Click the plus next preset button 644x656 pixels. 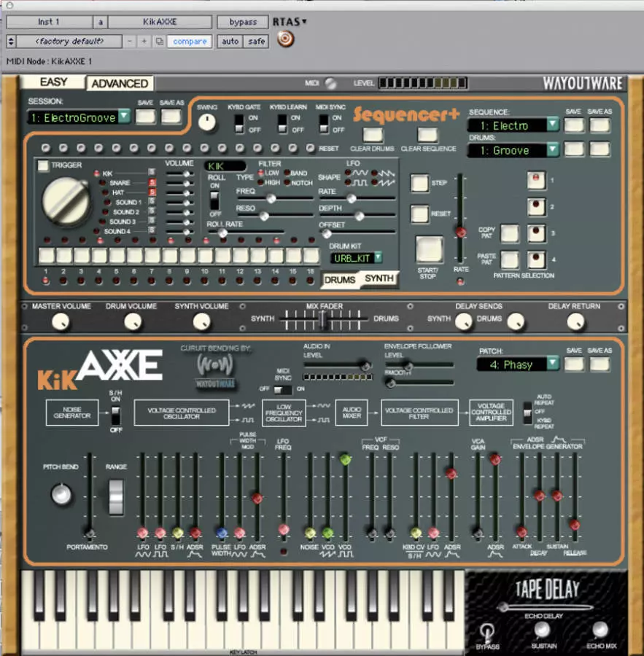click(144, 42)
